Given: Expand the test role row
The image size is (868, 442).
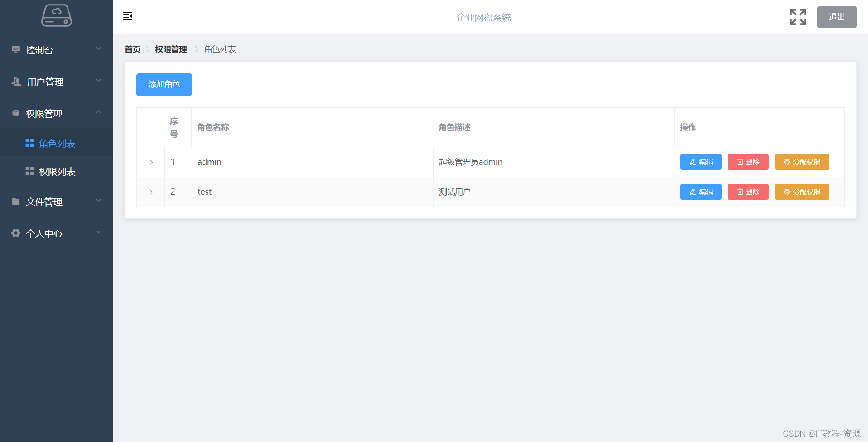Looking at the screenshot, I should pyautogui.click(x=151, y=192).
